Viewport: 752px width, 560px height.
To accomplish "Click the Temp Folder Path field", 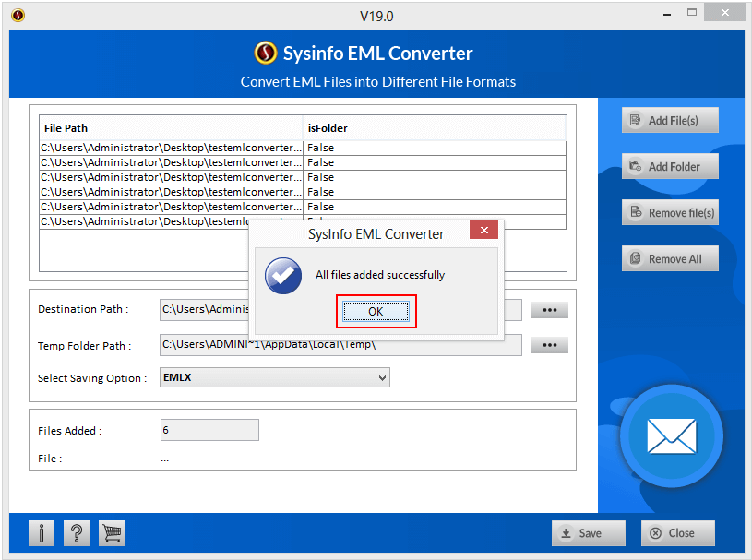I will (x=340, y=346).
